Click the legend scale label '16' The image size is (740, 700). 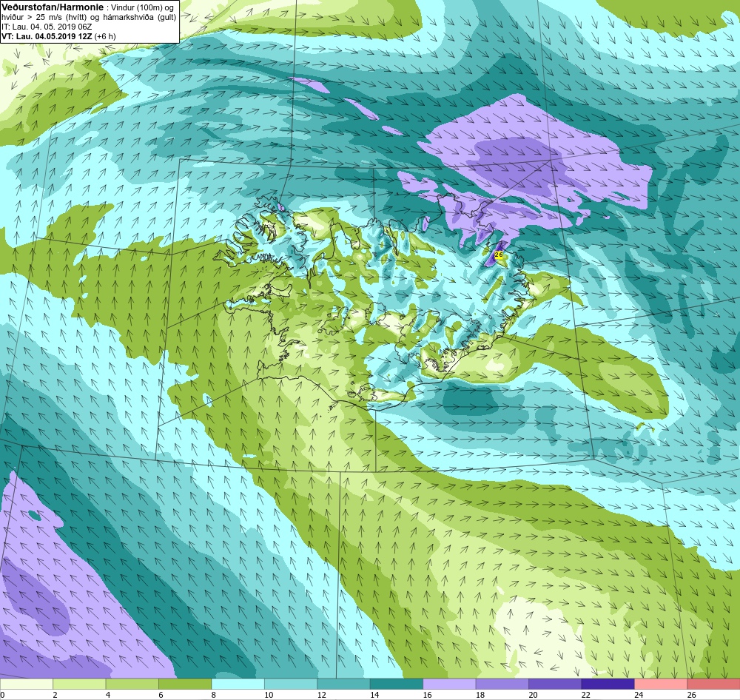(x=428, y=695)
